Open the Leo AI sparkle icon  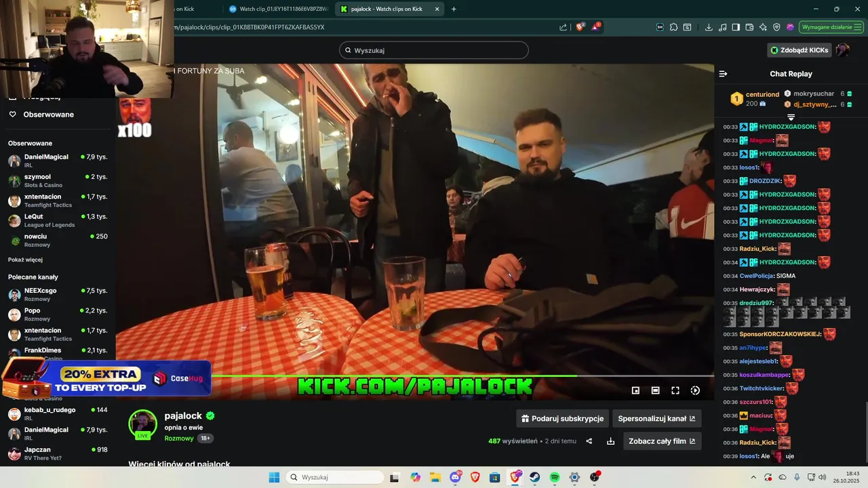pyautogui.click(x=763, y=27)
